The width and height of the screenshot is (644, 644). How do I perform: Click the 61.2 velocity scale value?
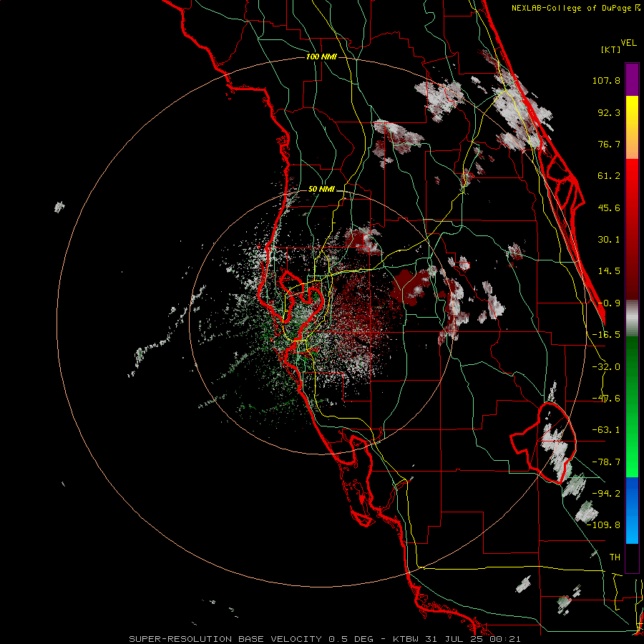coord(609,176)
